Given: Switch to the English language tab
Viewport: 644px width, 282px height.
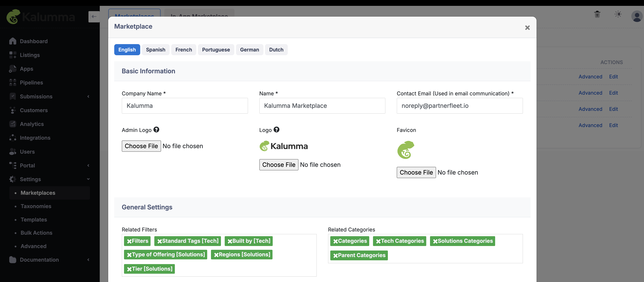Looking at the screenshot, I should pyautogui.click(x=127, y=50).
